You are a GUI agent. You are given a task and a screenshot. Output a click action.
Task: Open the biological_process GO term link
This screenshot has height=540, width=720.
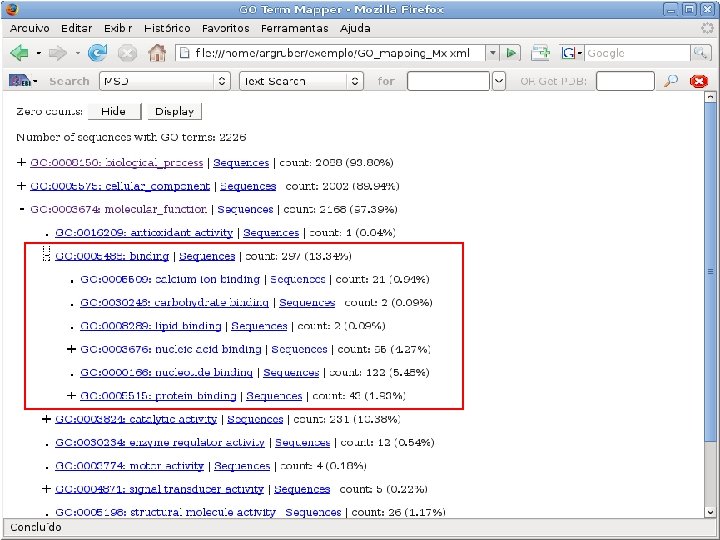117,163
